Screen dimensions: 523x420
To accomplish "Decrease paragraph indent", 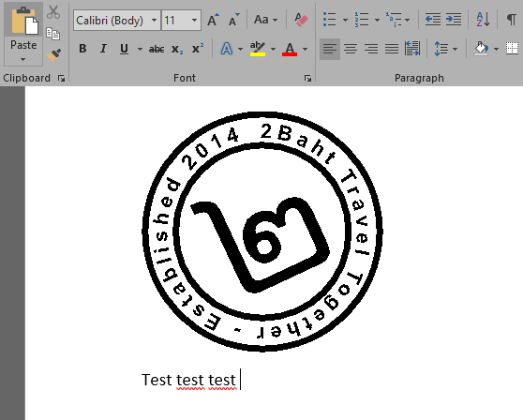I will [x=433, y=20].
